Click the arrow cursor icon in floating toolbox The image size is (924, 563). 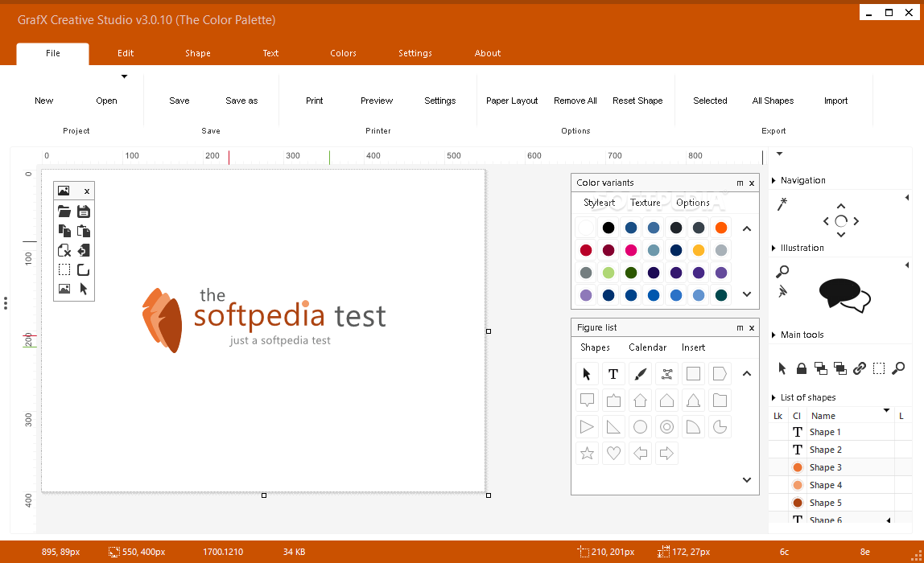pyautogui.click(x=84, y=290)
